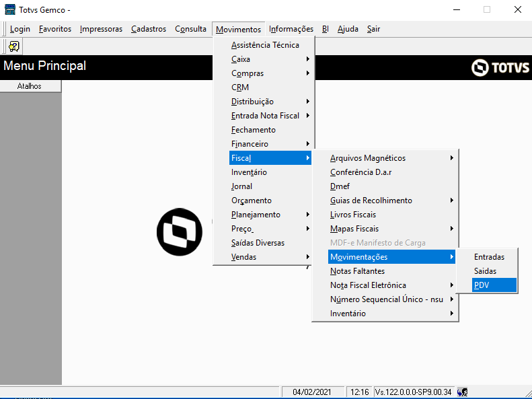Select Entradas under Movimentações

(x=494, y=257)
